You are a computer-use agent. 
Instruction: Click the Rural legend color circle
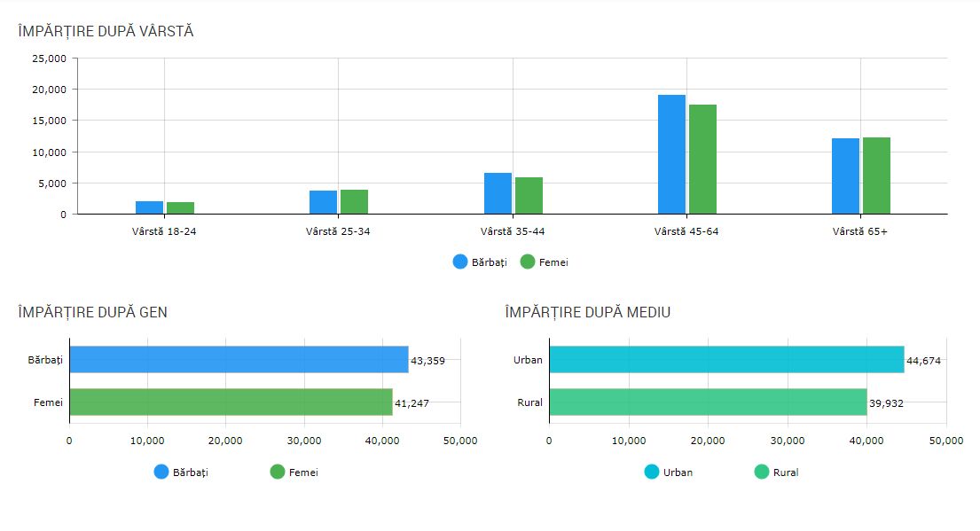(762, 472)
